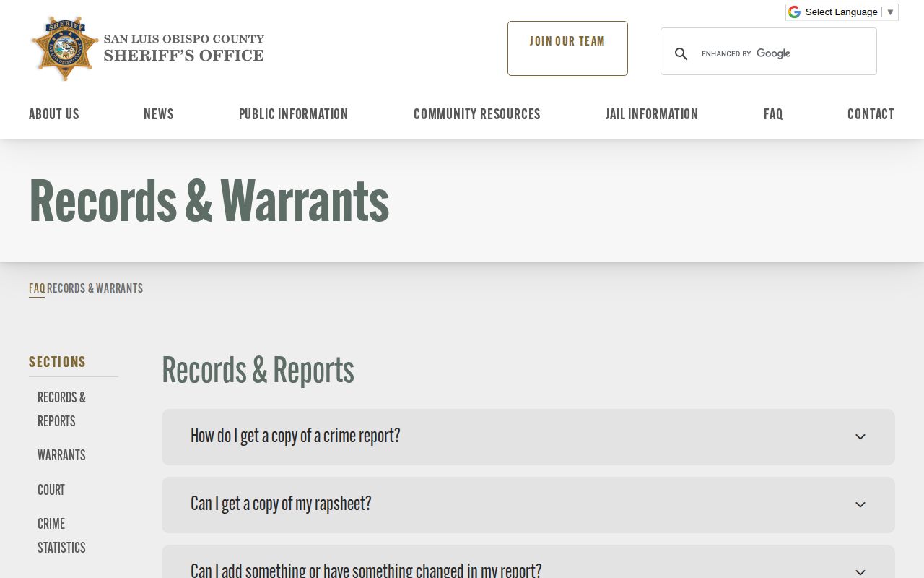Click the Google search input field
This screenshot has height=578, width=924.
pyautogui.click(x=783, y=53)
